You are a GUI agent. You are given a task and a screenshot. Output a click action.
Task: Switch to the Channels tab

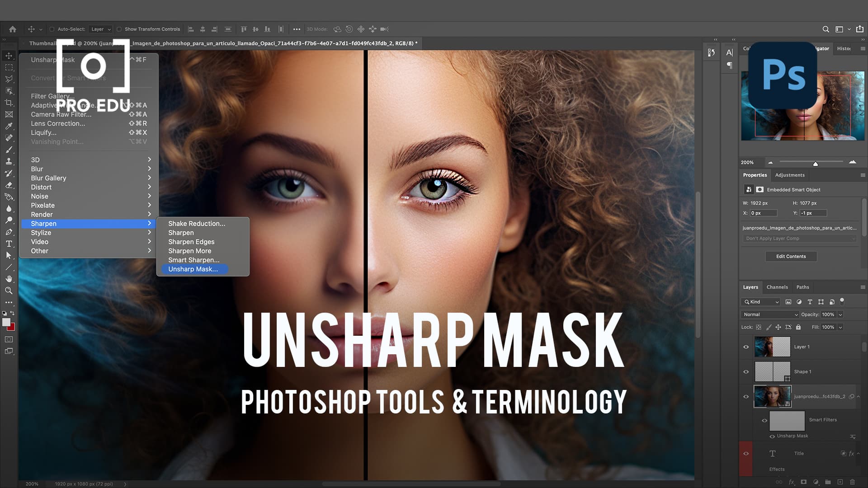point(777,287)
